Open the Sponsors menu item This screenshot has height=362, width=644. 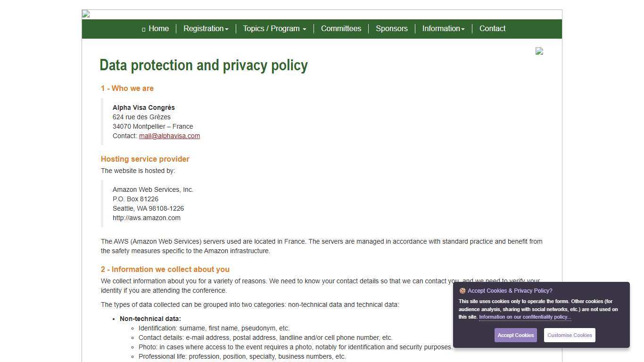pos(391,29)
